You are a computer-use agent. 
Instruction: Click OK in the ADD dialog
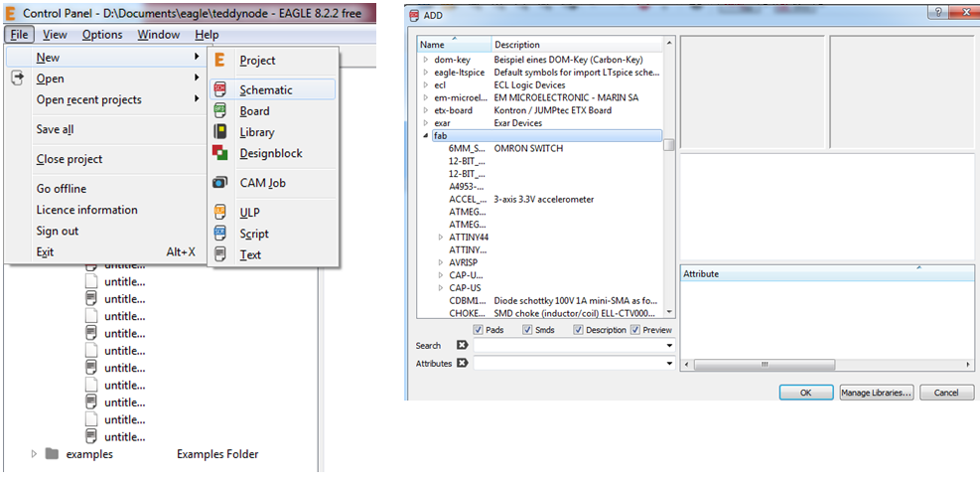click(805, 393)
